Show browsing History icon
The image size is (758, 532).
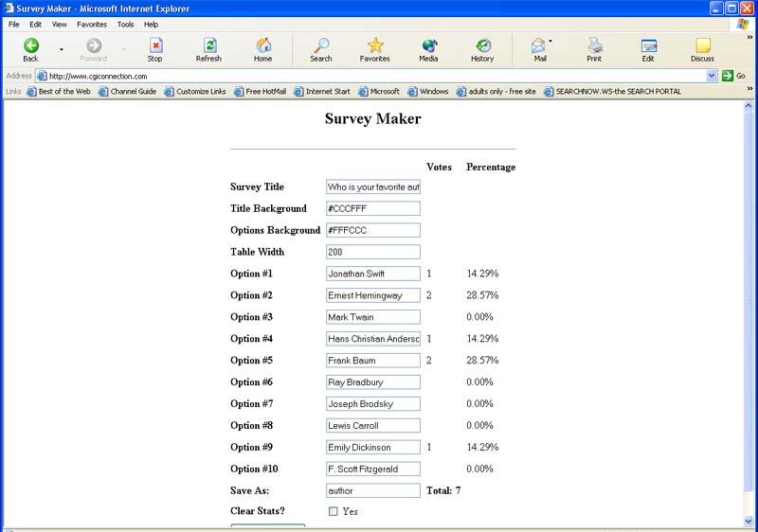pos(483,45)
